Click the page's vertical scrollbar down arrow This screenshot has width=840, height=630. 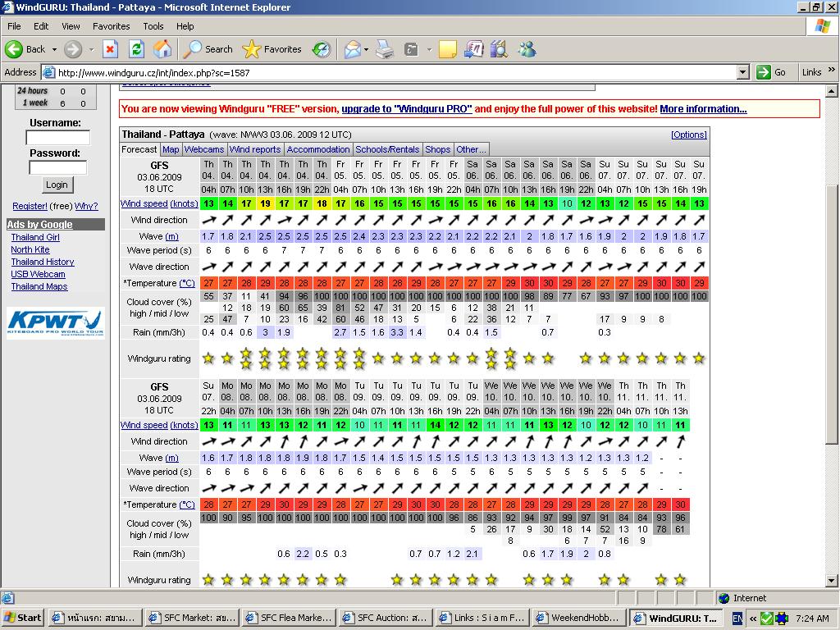point(832,581)
